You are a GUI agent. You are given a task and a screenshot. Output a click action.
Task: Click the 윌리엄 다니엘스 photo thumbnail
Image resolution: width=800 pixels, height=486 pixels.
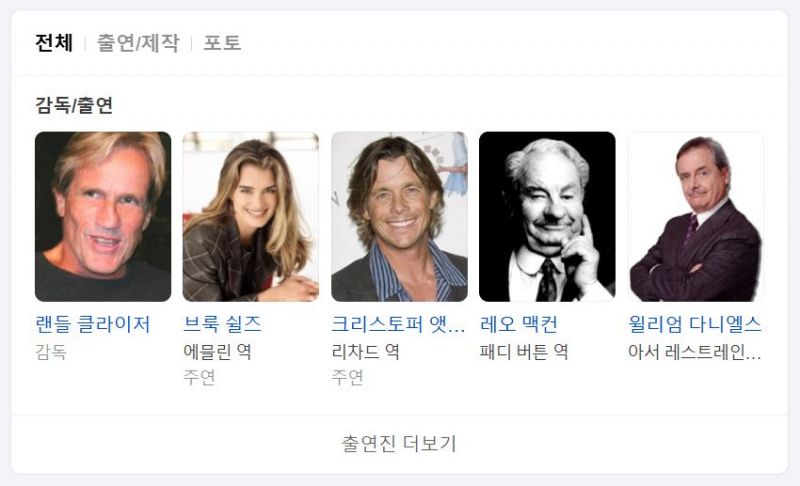696,217
